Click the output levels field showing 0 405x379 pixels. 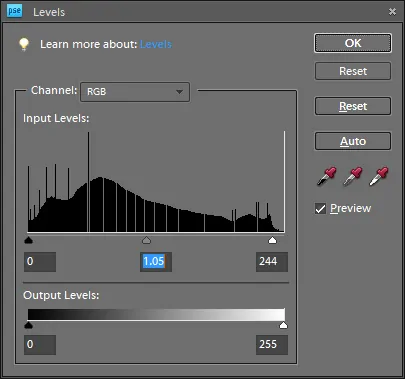(x=40, y=345)
